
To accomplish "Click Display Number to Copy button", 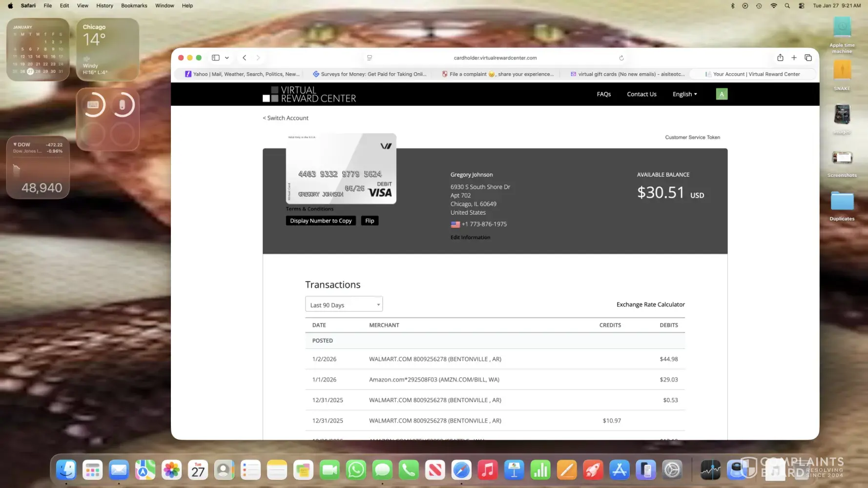I will click(x=321, y=221).
